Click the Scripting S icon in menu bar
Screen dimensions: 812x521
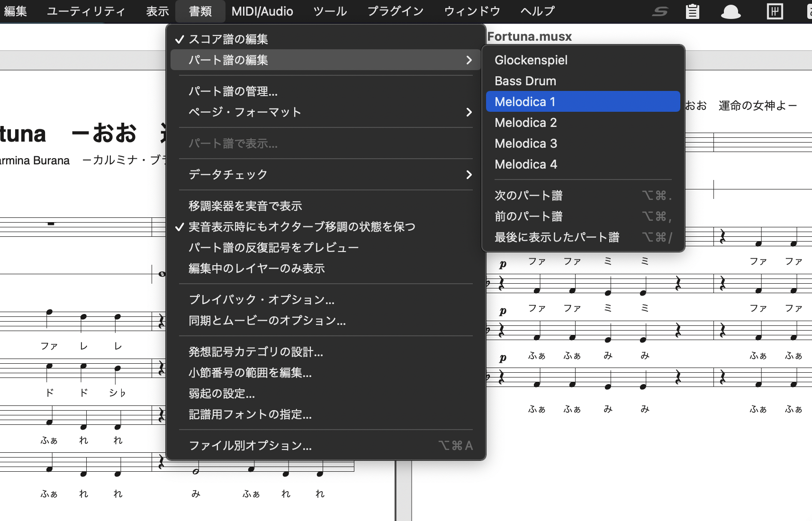point(659,11)
